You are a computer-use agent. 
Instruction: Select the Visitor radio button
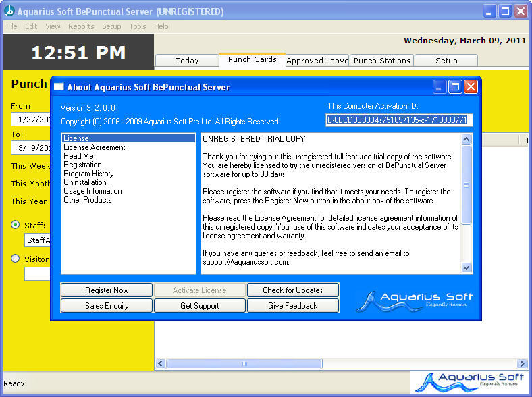tap(16, 259)
